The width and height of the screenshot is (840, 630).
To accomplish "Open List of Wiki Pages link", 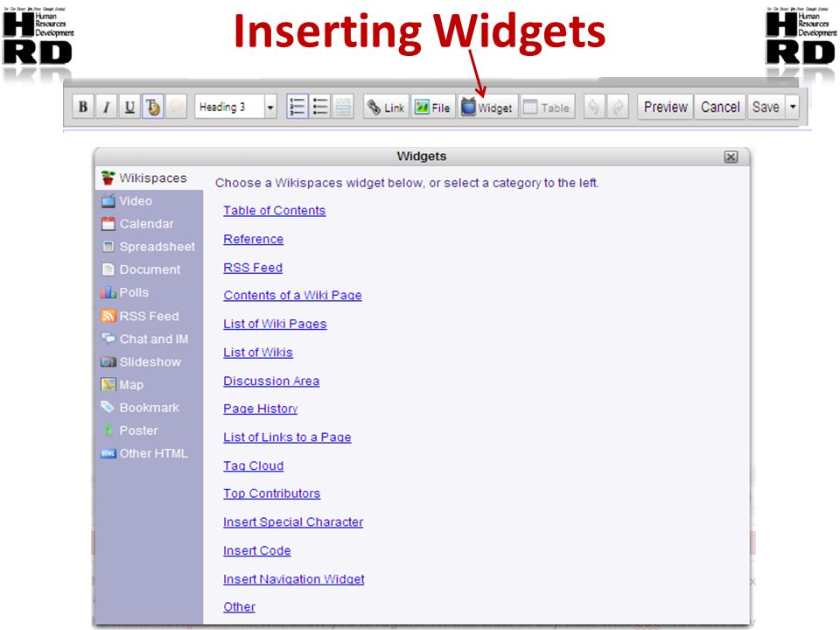I will tap(275, 324).
